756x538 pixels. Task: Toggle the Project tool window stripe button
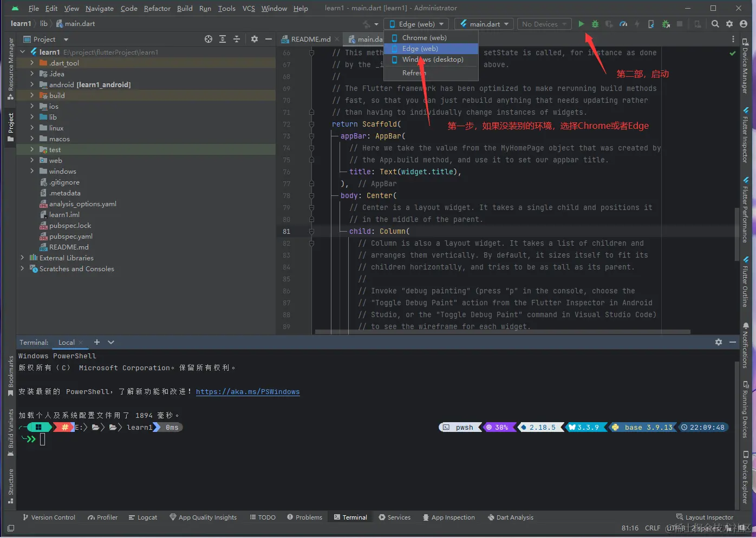tap(10, 127)
